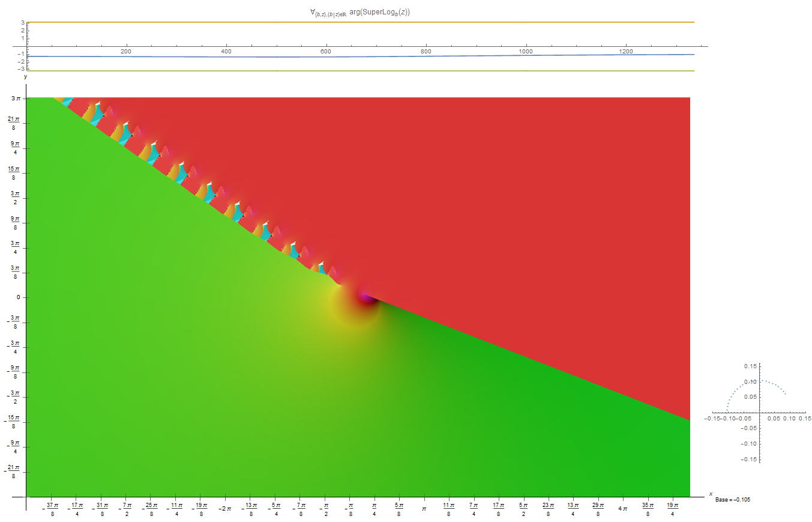This screenshot has height=522, width=812.
Task: Click the blue curve in the top chart
Action: coord(360,57)
